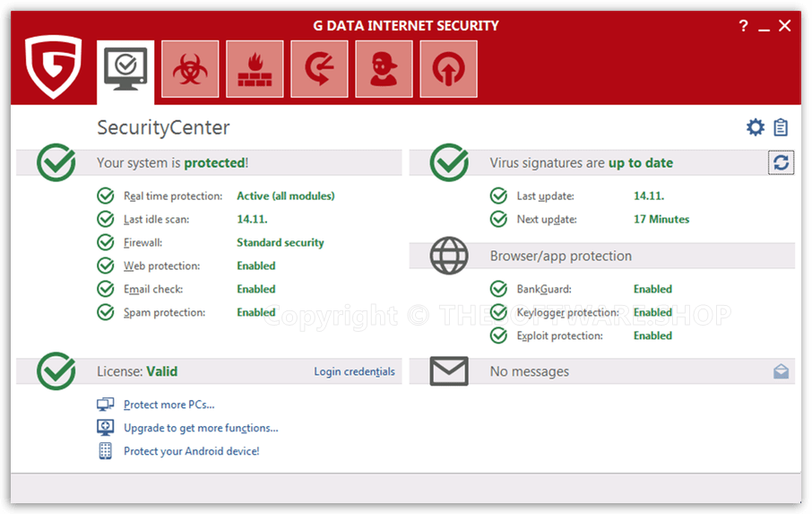Click '17 Minutes' next update value
The width and height of the screenshot is (812, 514).
[661, 219]
